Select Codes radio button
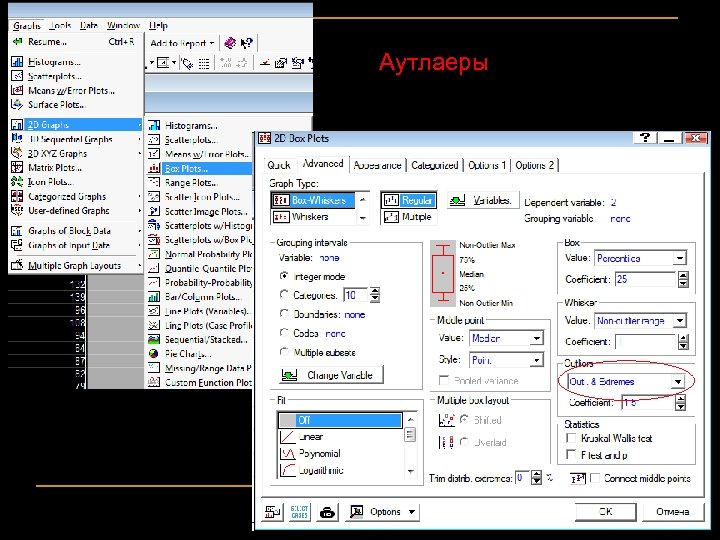This screenshot has height=540, width=720. [x=284, y=333]
